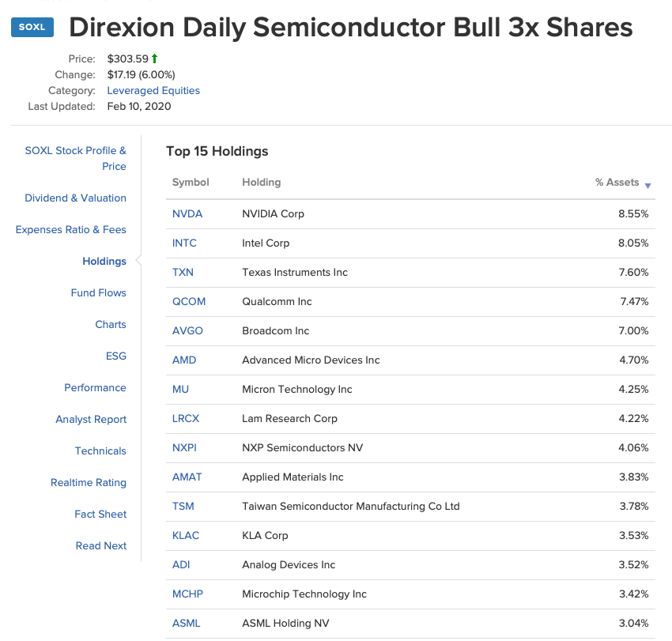Follow the QCOM ticker link
The width and height of the screenshot is (672, 641).
(189, 302)
